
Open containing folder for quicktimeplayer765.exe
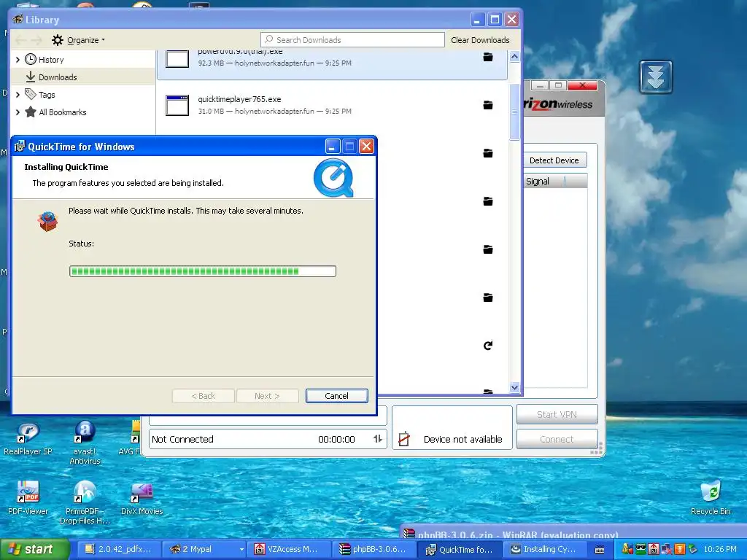click(488, 105)
